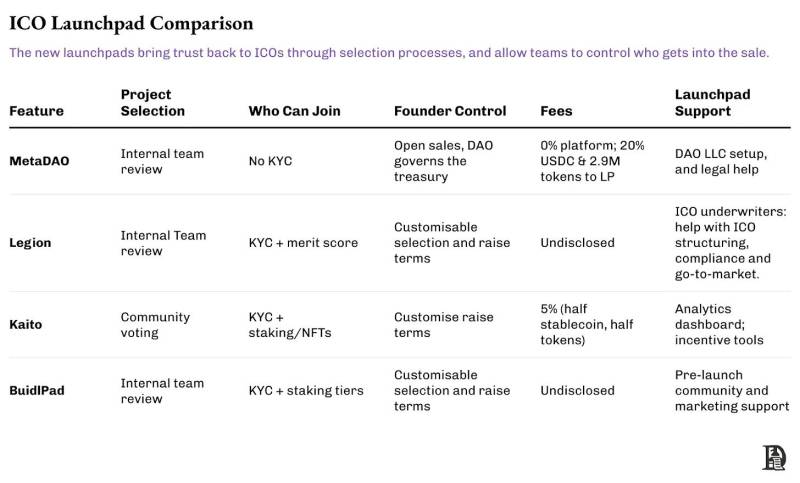This screenshot has width=800, height=483.
Task: Click the publisher logo in the bottom-right corner
Action: (774, 458)
